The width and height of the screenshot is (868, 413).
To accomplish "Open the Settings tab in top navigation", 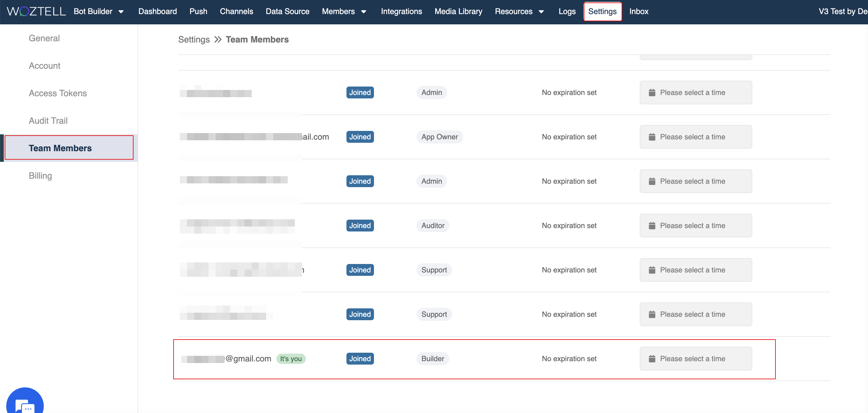I will pos(602,12).
